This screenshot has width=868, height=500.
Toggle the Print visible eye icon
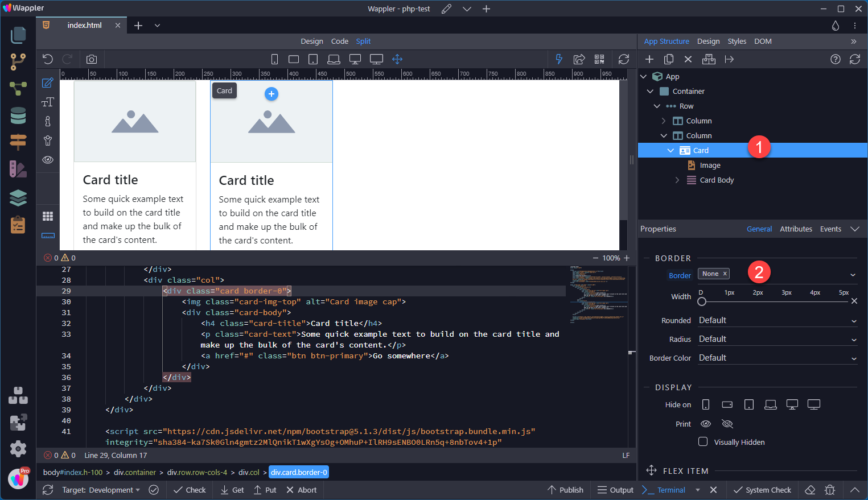[706, 424]
